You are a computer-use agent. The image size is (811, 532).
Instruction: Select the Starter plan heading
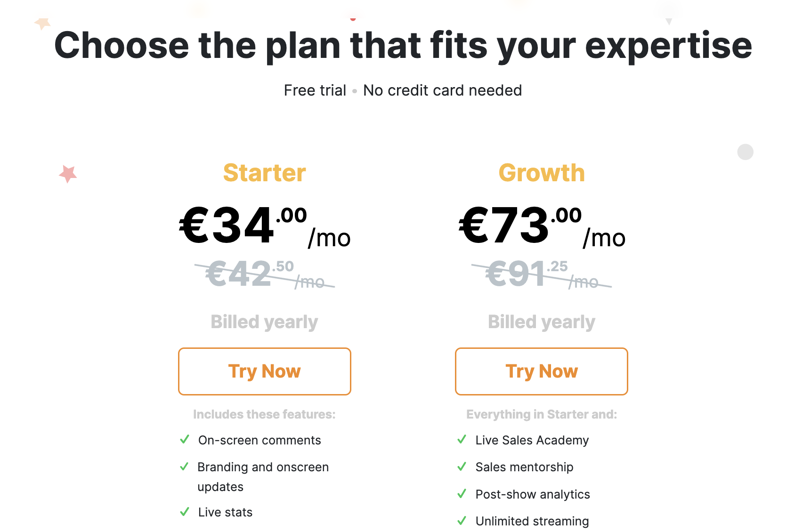264,173
